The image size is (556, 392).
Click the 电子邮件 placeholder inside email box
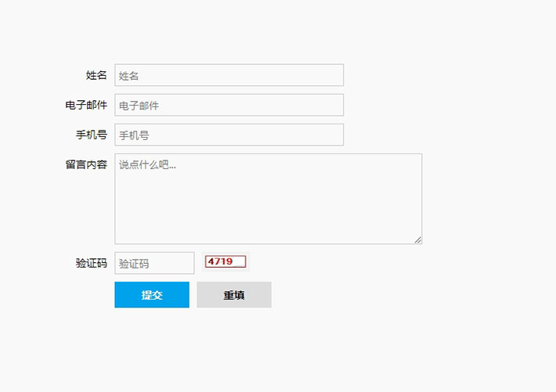pos(139,106)
